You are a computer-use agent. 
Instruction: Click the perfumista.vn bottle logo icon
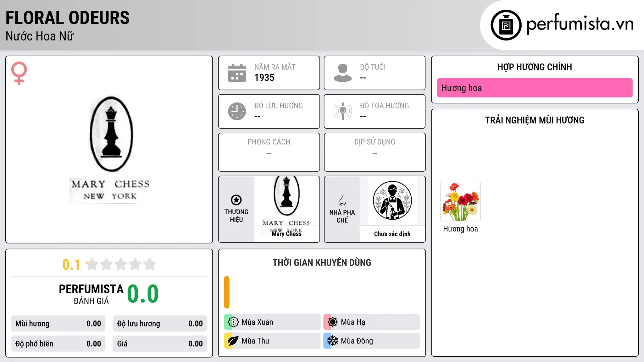(506, 25)
